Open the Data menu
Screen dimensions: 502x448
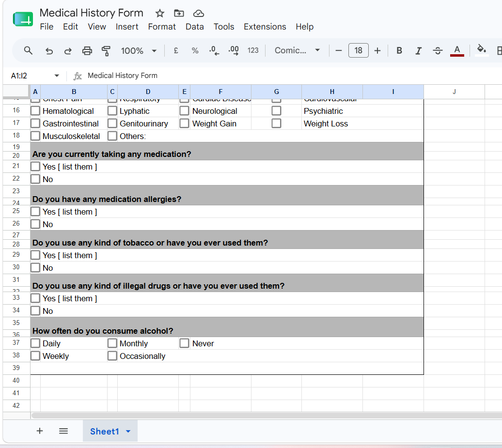pyautogui.click(x=195, y=27)
